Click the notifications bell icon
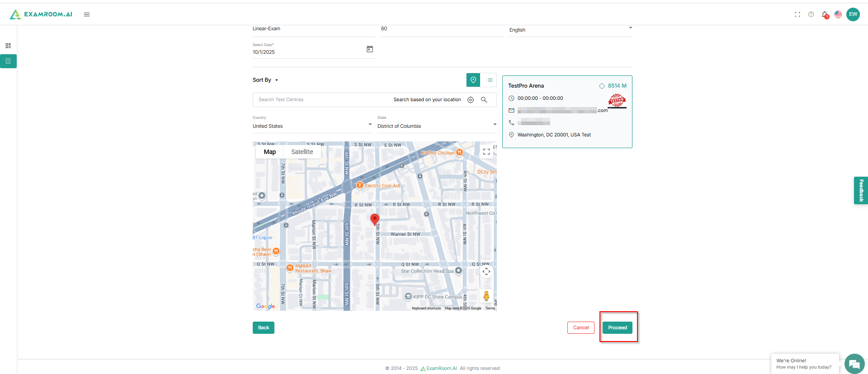 825,14
